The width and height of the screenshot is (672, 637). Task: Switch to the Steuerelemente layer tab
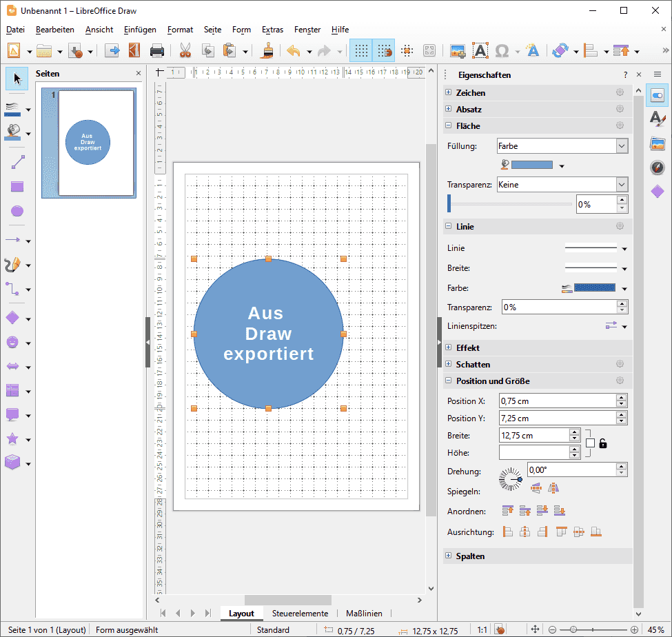click(x=300, y=614)
